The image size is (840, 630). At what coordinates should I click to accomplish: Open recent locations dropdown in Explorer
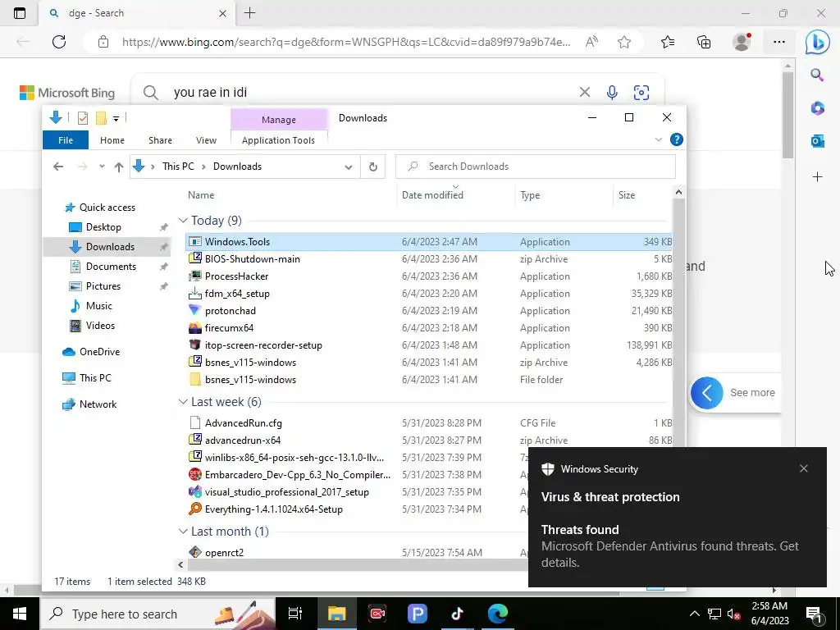102,167
